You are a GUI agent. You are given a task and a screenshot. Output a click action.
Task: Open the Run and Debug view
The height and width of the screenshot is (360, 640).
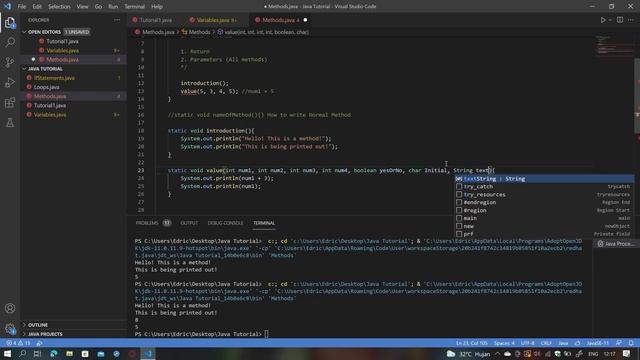(x=10, y=82)
